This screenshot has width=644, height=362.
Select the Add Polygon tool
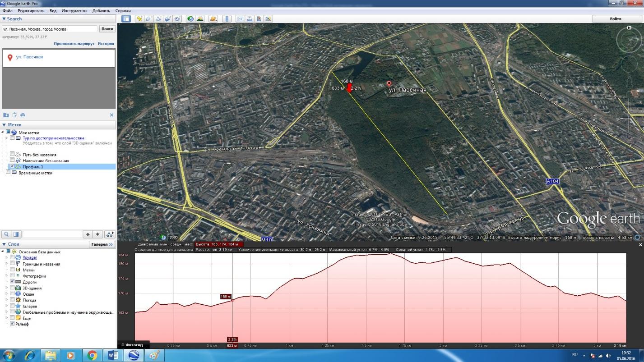point(149,19)
